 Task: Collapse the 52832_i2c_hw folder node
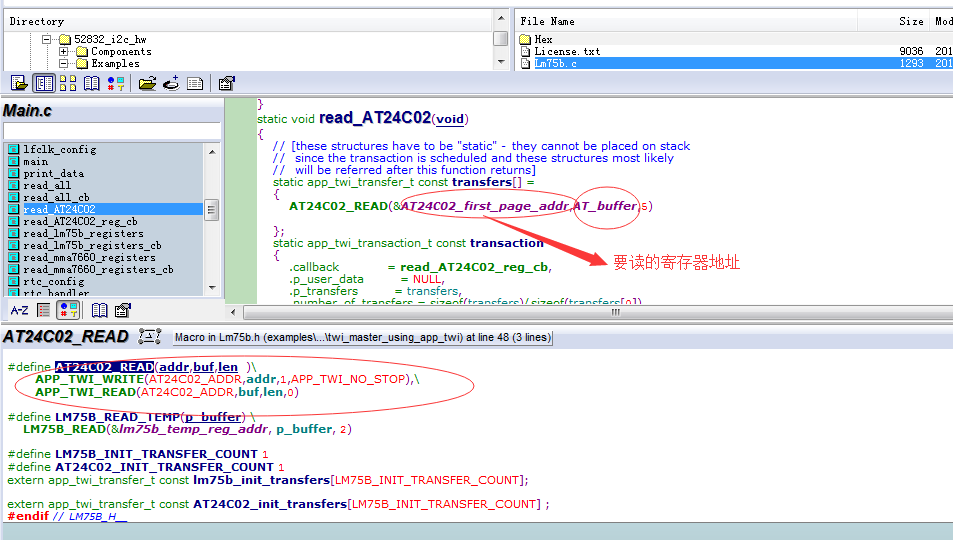46,40
